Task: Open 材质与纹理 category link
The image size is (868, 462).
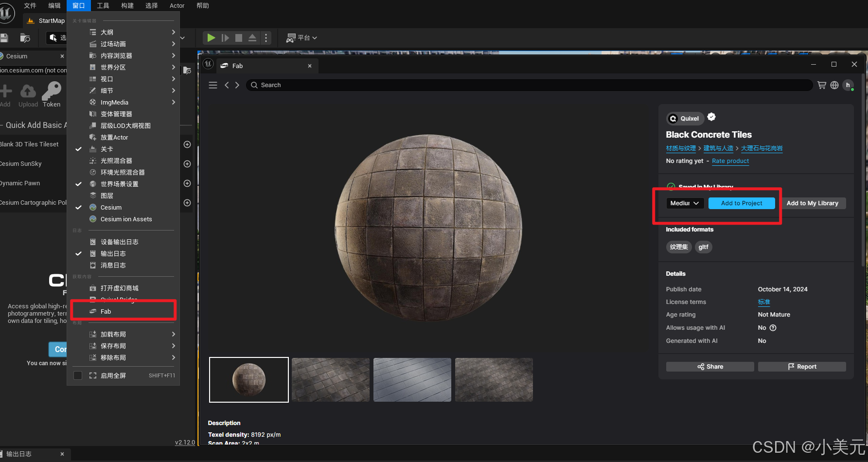Action: click(x=681, y=148)
